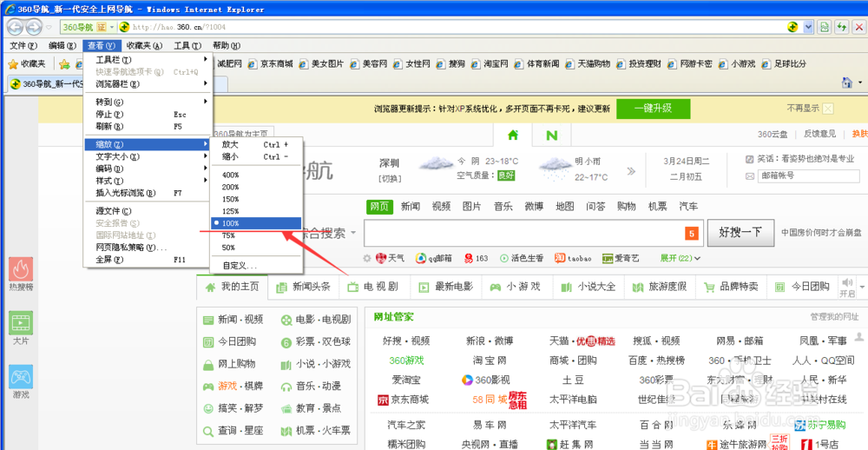The width and height of the screenshot is (868, 450).
Task: Click the 活色生香 shortcut icon
Action: (x=504, y=258)
